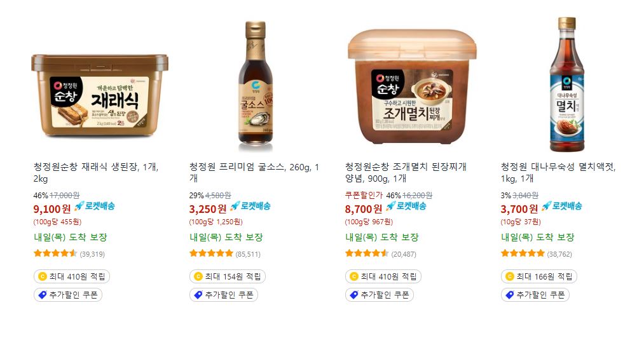Open the 청정원순창 재래식 생된장 2kg product title
The height and width of the screenshot is (338, 644).
coord(96,172)
